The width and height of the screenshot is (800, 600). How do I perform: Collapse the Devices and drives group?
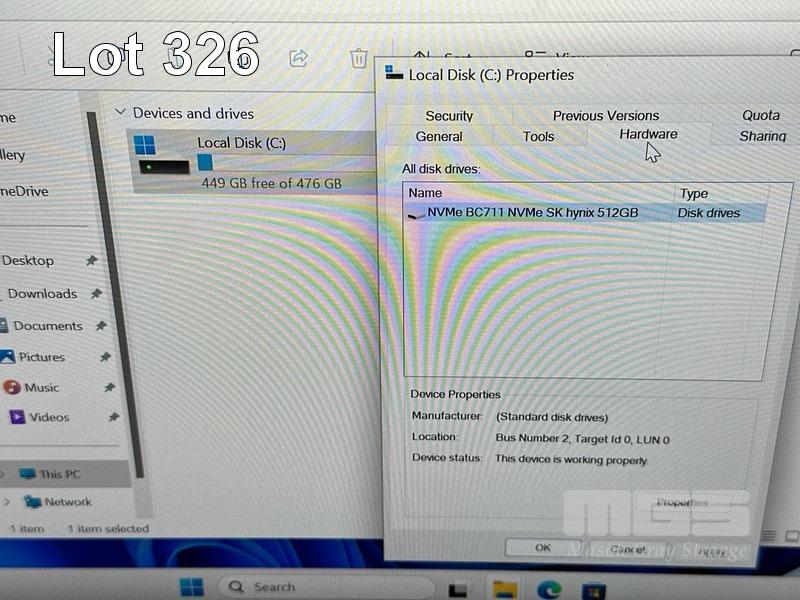[121, 113]
